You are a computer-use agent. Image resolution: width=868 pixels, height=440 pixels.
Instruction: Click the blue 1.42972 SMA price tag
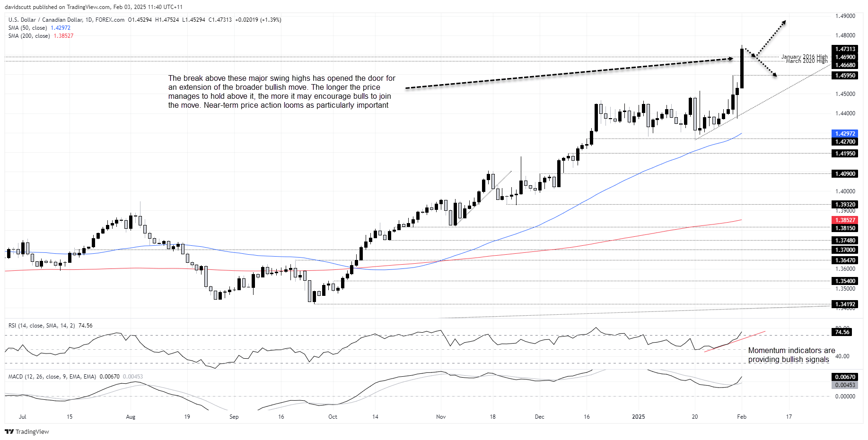[844, 134]
